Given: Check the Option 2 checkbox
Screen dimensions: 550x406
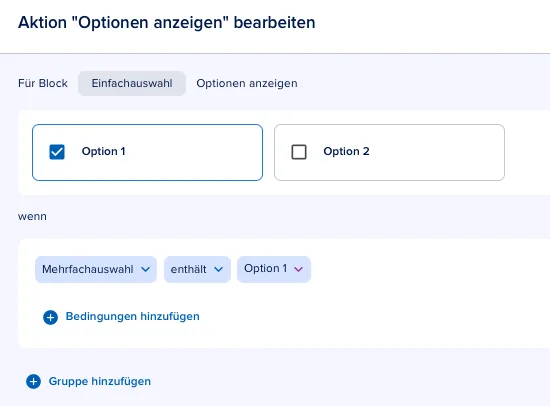Looking at the screenshot, I should click(299, 152).
